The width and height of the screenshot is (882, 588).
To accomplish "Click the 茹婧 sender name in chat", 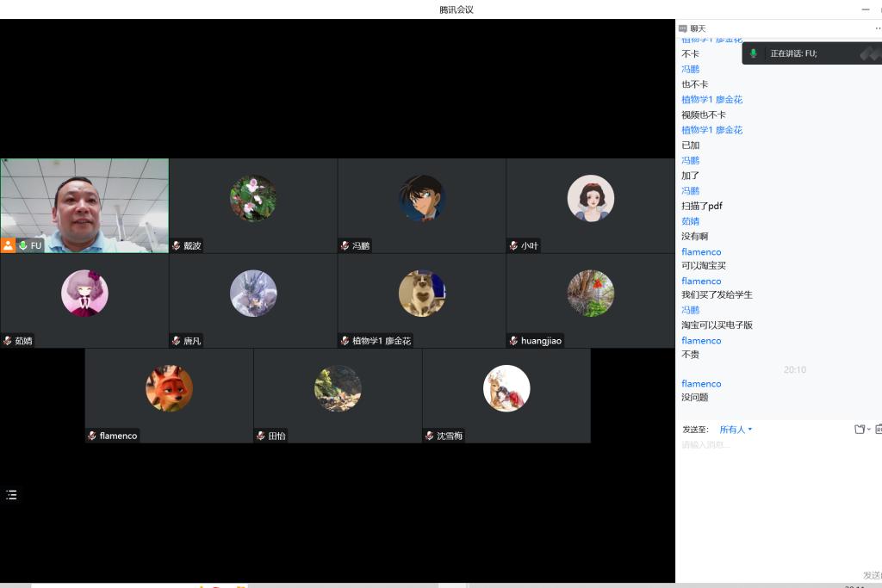I will click(690, 221).
